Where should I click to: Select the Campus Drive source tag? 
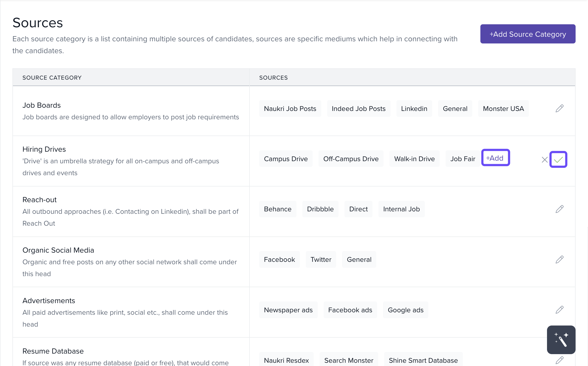(286, 159)
